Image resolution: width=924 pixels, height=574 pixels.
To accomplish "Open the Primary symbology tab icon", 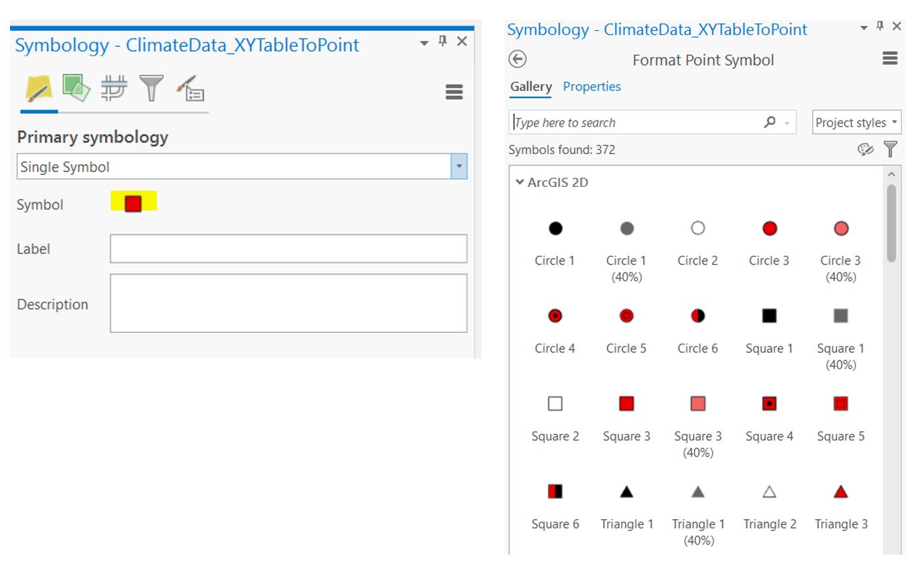I will (39, 89).
